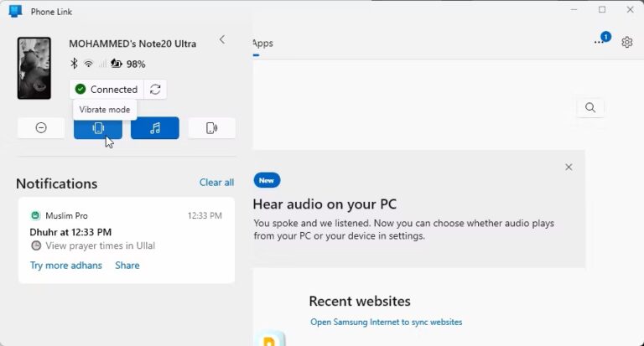Screen dimensions: 644x346
Task: Open the more options ellipsis menu
Action: click(x=598, y=42)
